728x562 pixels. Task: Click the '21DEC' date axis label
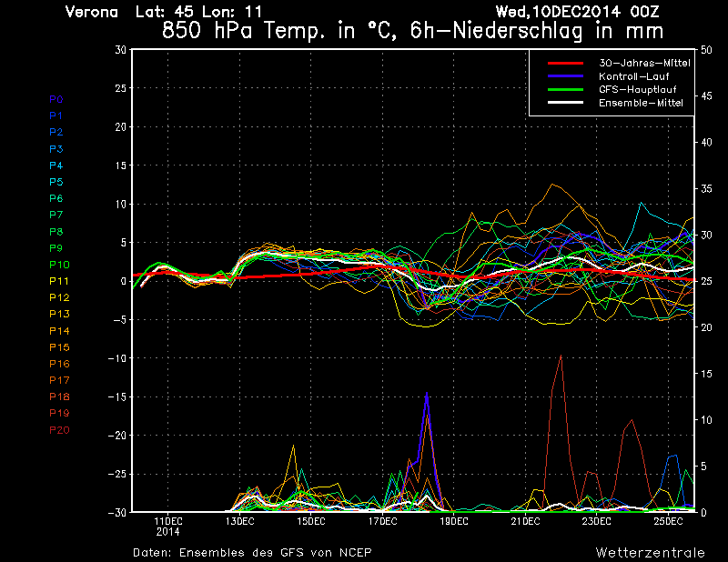[x=525, y=522]
